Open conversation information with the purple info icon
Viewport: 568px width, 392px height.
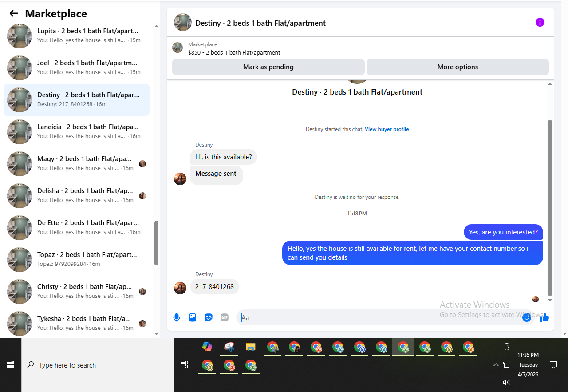tap(540, 22)
